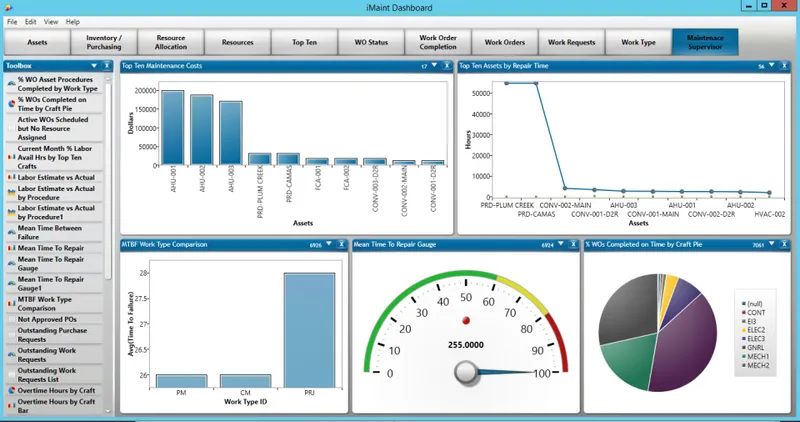
Task: Click the bar icon beside MTBF Work Type Comparison in Toolbox
Action: coord(11,304)
